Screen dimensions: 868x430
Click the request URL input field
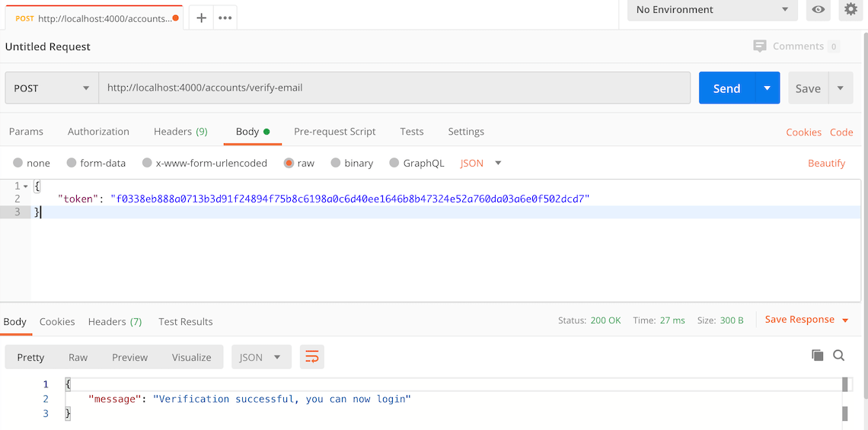[x=394, y=88]
